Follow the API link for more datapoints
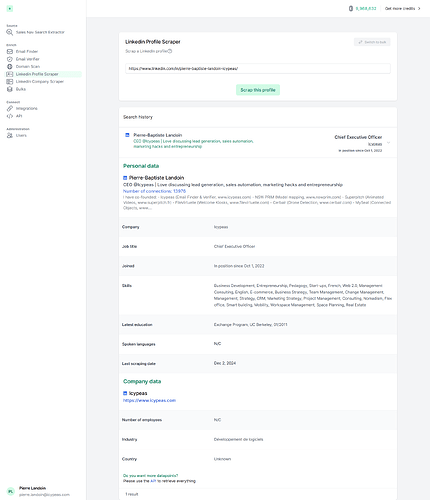The image size is (430, 500). tap(153, 481)
